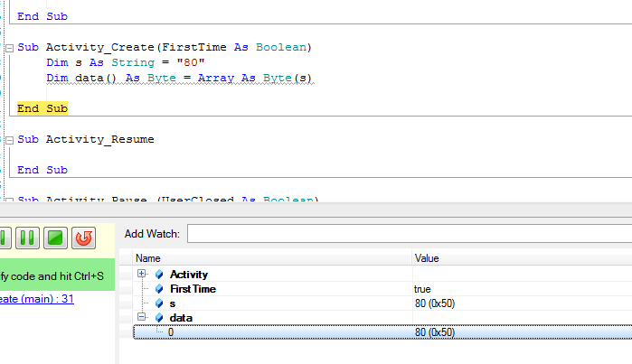The image size is (632, 364).
Task: Click the blue cube icon beside data
Action: (159, 318)
